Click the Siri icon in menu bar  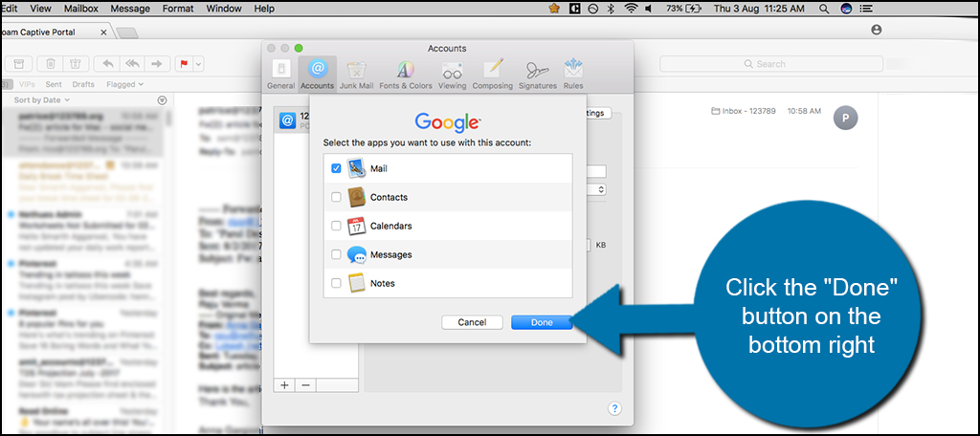(846, 9)
